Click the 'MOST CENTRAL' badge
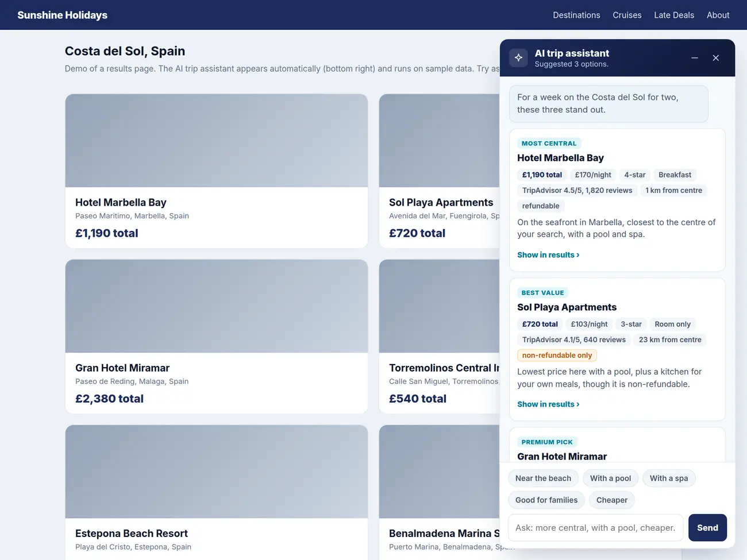This screenshot has width=747, height=560. pos(549,144)
